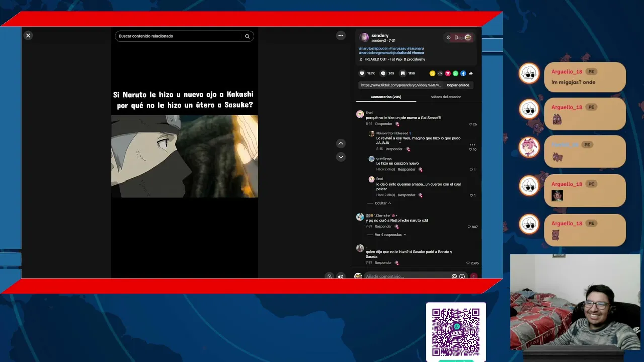Open the three-dot video options menu
Viewport: 644px width, 362px height.
tap(341, 35)
